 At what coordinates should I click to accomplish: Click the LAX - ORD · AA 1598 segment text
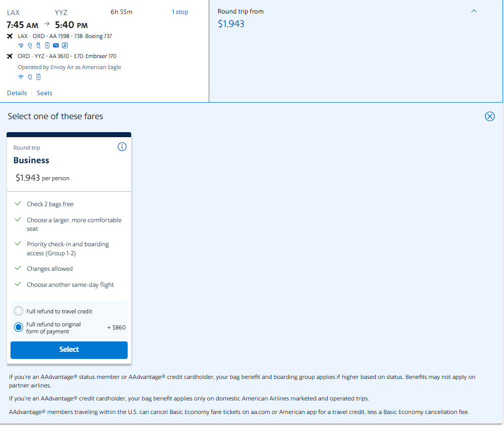tap(65, 37)
